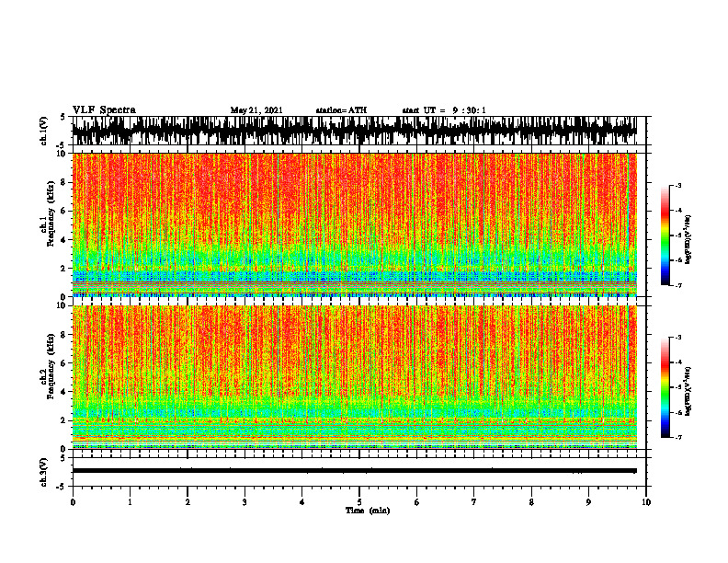Click tick label "3" on the Time axis

click(245, 502)
